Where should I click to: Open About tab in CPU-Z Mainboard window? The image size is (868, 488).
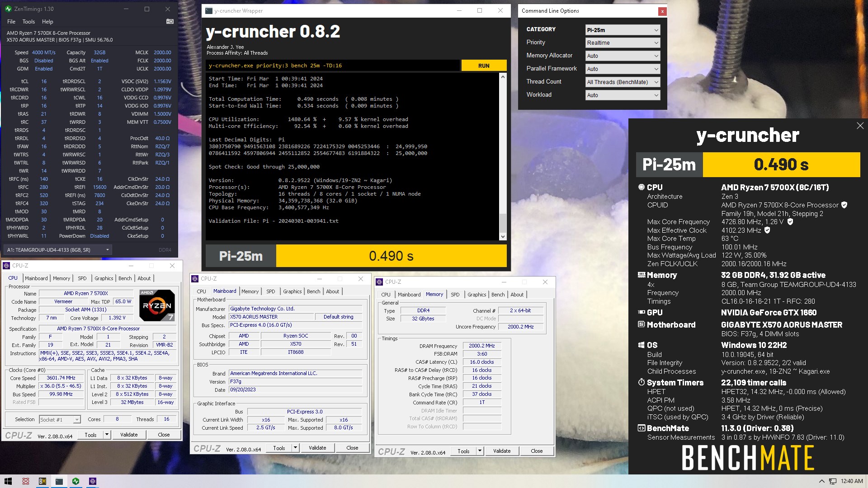pos(332,291)
